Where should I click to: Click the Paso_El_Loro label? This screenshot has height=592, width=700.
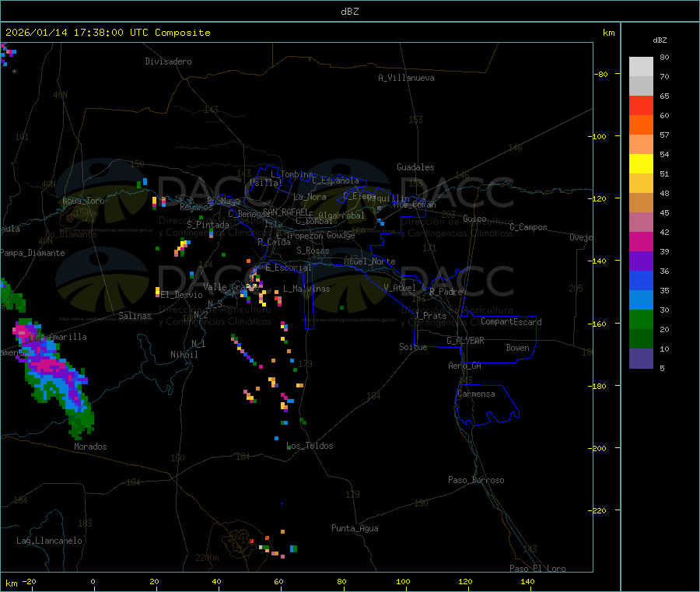[x=538, y=569]
